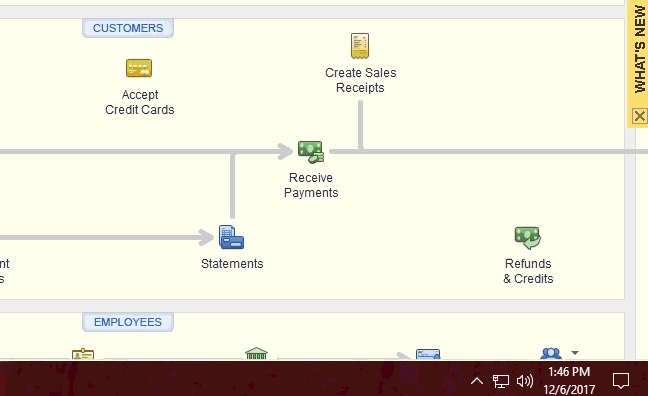Image resolution: width=648 pixels, height=396 pixels.
Task: Open the Accept Credit Cards icon
Action: point(139,68)
